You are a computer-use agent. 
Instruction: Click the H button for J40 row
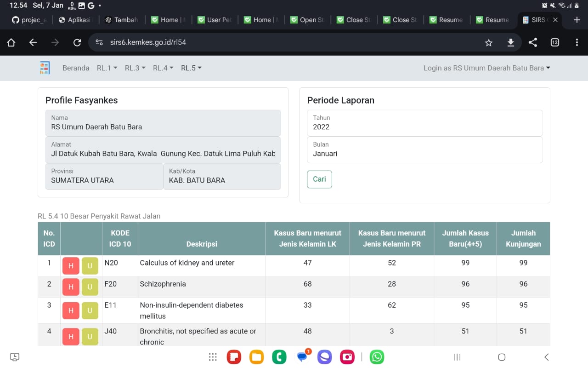tap(71, 337)
